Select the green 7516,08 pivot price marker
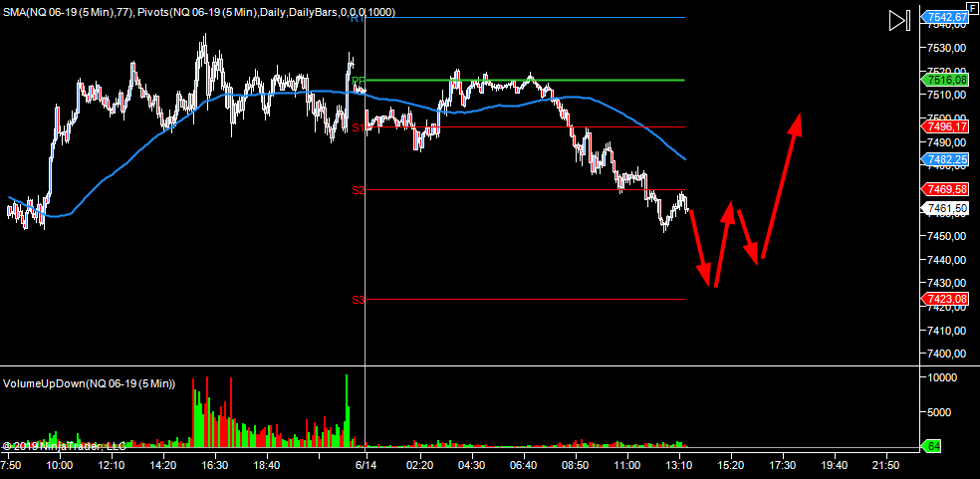980x479 pixels. [x=945, y=80]
